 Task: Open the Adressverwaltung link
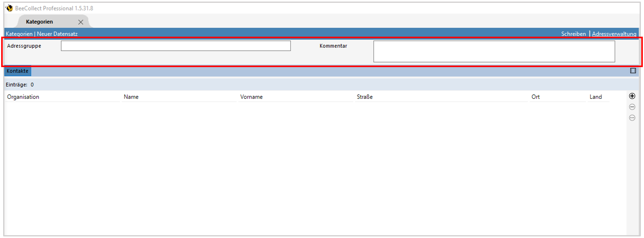pos(614,34)
